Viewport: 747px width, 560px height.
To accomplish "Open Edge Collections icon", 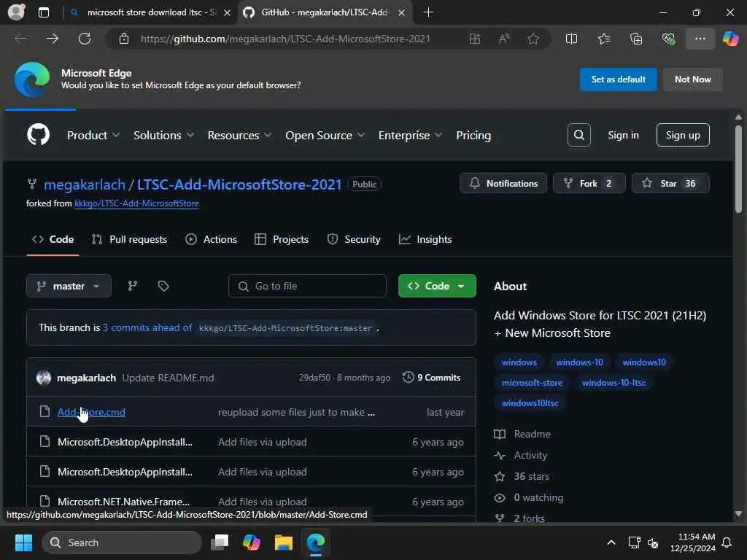I will [x=636, y=39].
